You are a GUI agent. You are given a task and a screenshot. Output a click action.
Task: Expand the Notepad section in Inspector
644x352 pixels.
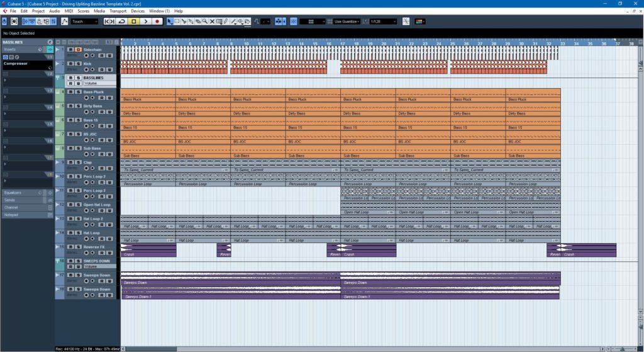tap(26, 215)
